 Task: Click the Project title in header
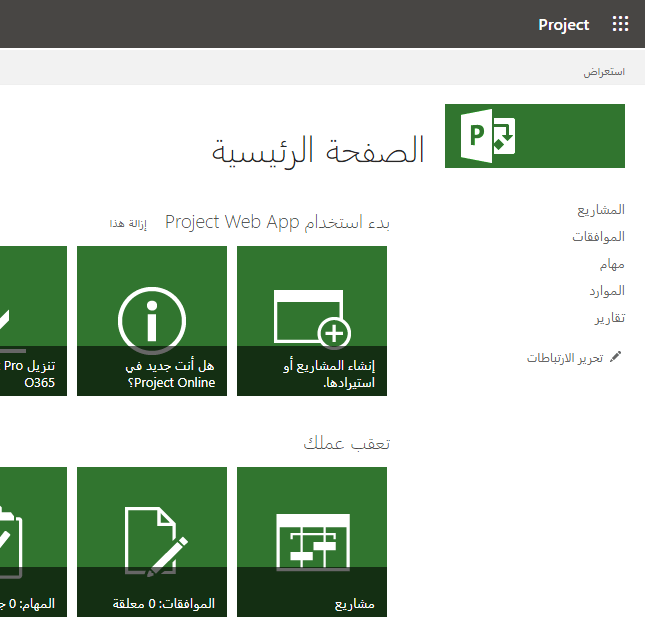pyautogui.click(x=564, y=25)
